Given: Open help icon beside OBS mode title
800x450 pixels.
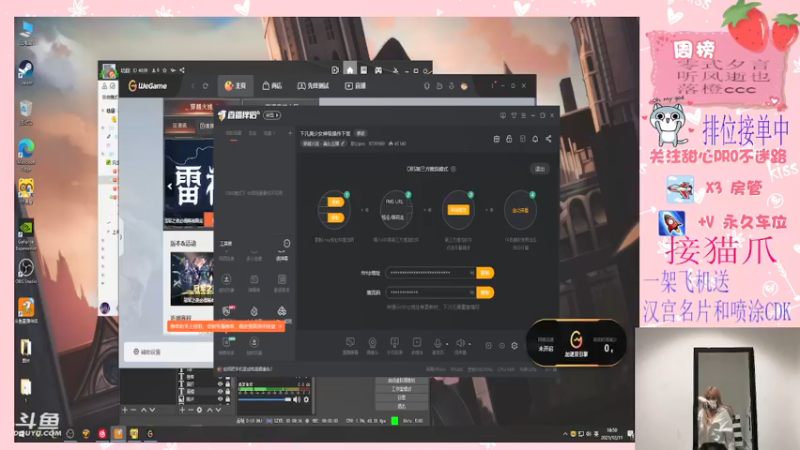Looking at the screenshot, I should pos(453,169).
